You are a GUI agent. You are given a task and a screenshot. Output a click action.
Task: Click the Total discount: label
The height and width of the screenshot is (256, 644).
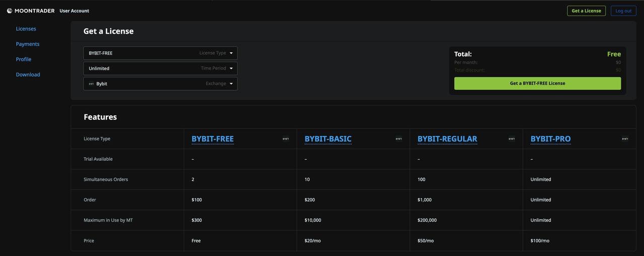click(469, 70)
